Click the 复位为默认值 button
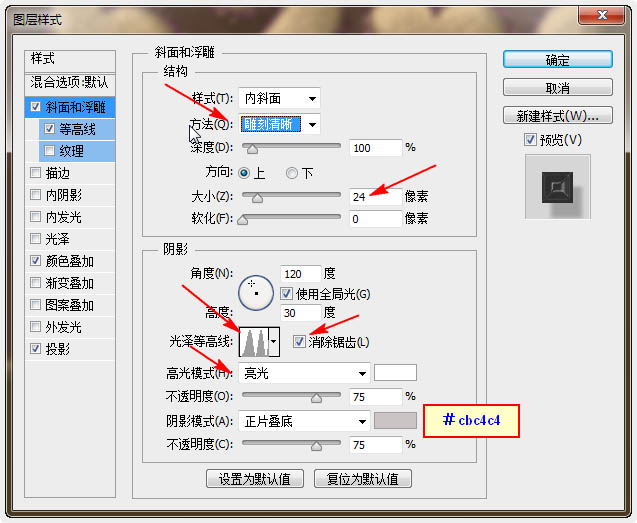The height and width of the screenshot is (523, 637). point(363,479)
